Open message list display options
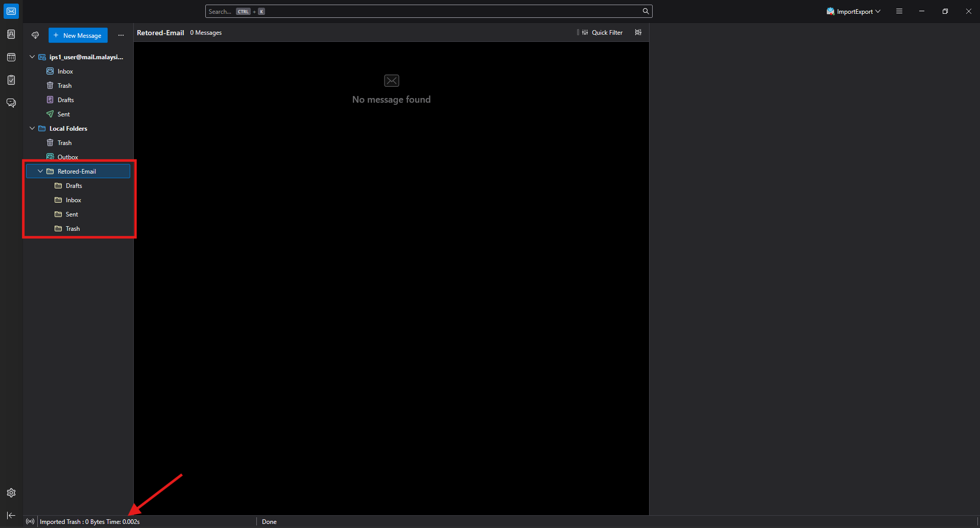Screen dimensions: 980x528 638,33
